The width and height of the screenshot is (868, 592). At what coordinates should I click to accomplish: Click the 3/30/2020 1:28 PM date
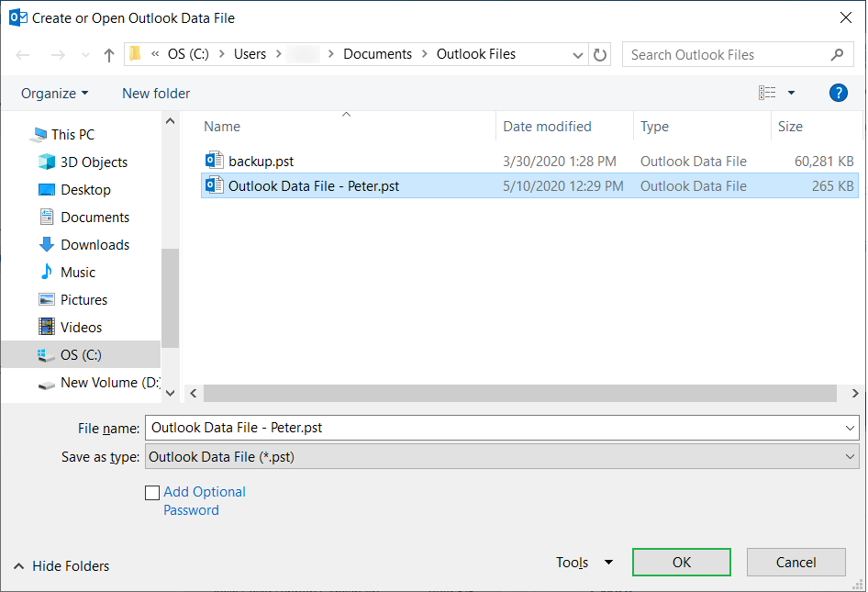coord(559,162)
